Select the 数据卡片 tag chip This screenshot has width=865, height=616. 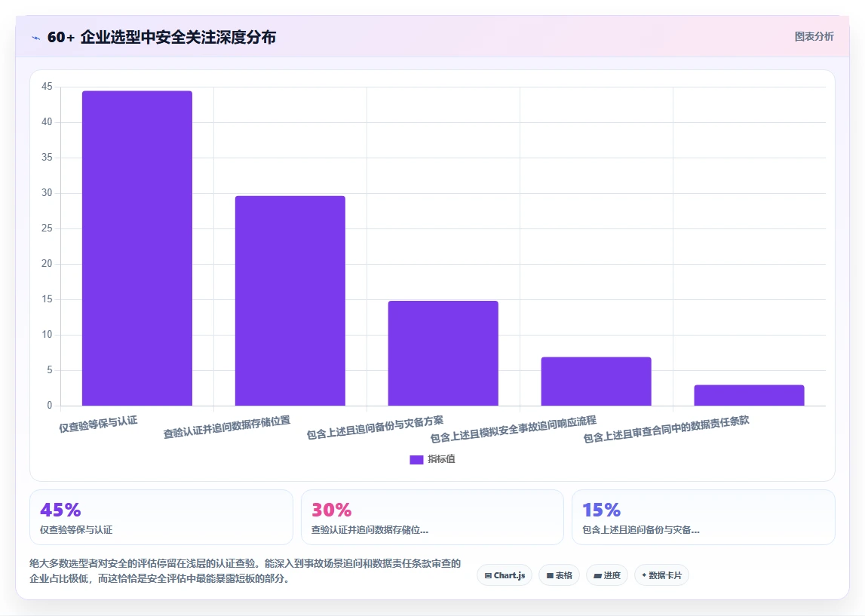tap(661, 575)
